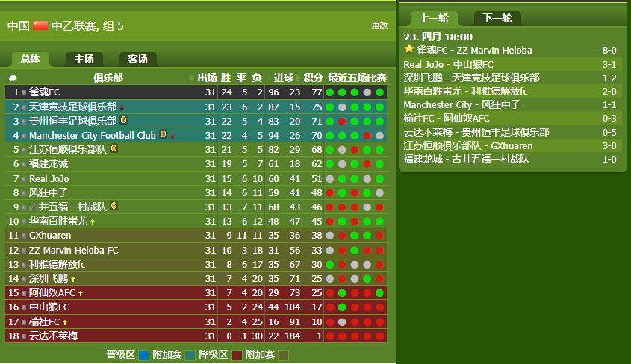This screenshot has height=364, width=631.
Task: Click the badge icon next to 江苏恒顺俱乐部队
Action: tap(114, 148)
